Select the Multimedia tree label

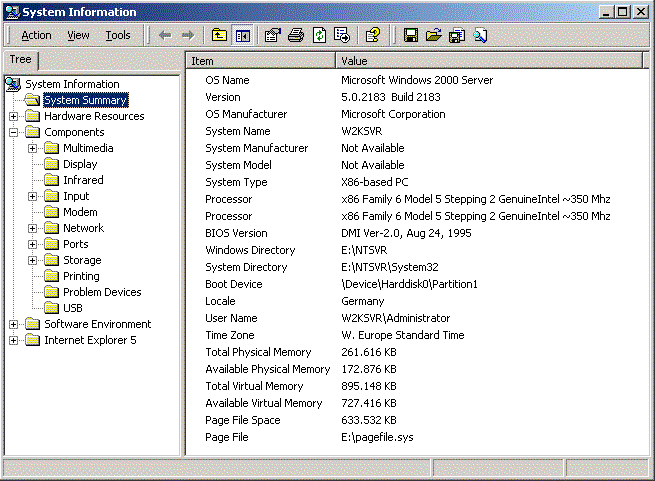click(x=88, y=148)
